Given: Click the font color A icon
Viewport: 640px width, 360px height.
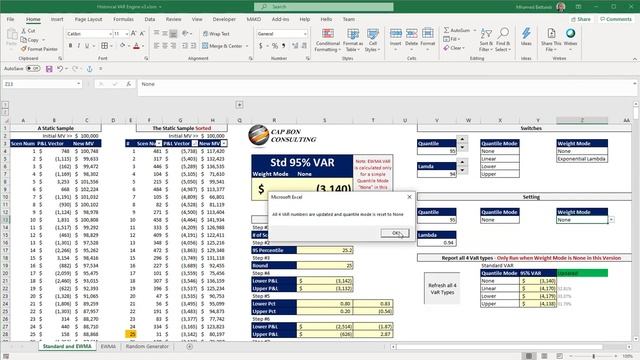Looking at the screenshot, I should tap(136, 46).
